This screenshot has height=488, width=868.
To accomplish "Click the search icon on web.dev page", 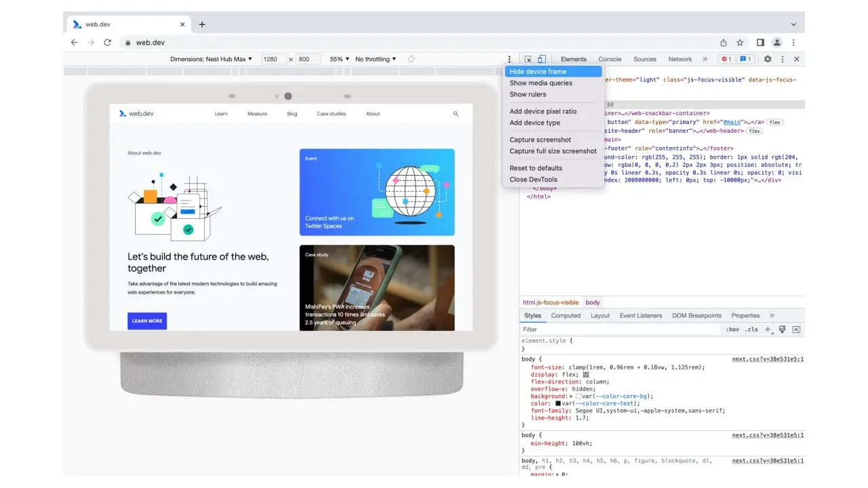I will point(456,114).
